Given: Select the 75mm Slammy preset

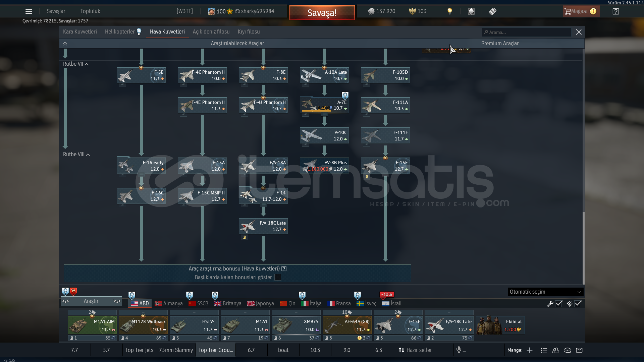Looking at the screenshot, I should pyautogui.click(x=176, y=350).
